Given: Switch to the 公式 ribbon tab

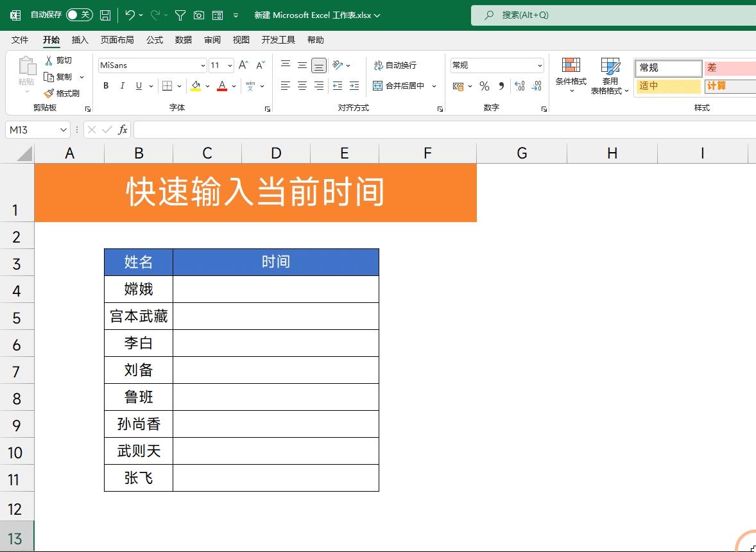Looking at the screenshot, I should pos(153,40).
